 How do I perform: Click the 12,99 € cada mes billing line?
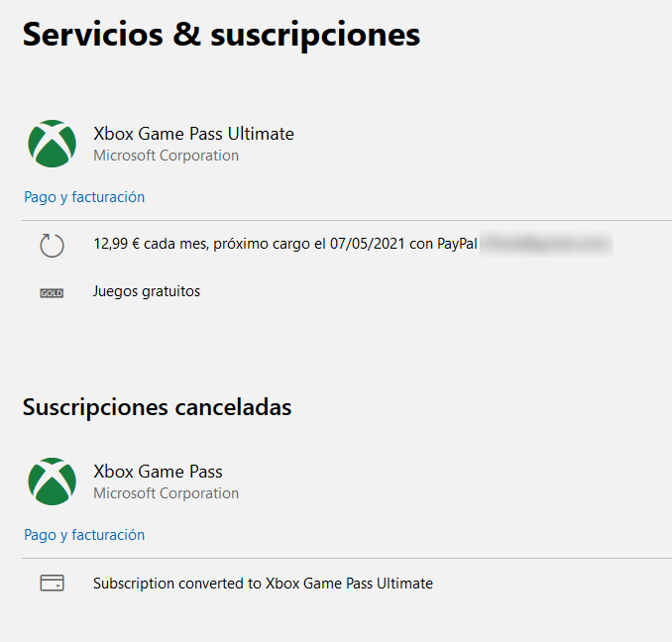point(285,244)
